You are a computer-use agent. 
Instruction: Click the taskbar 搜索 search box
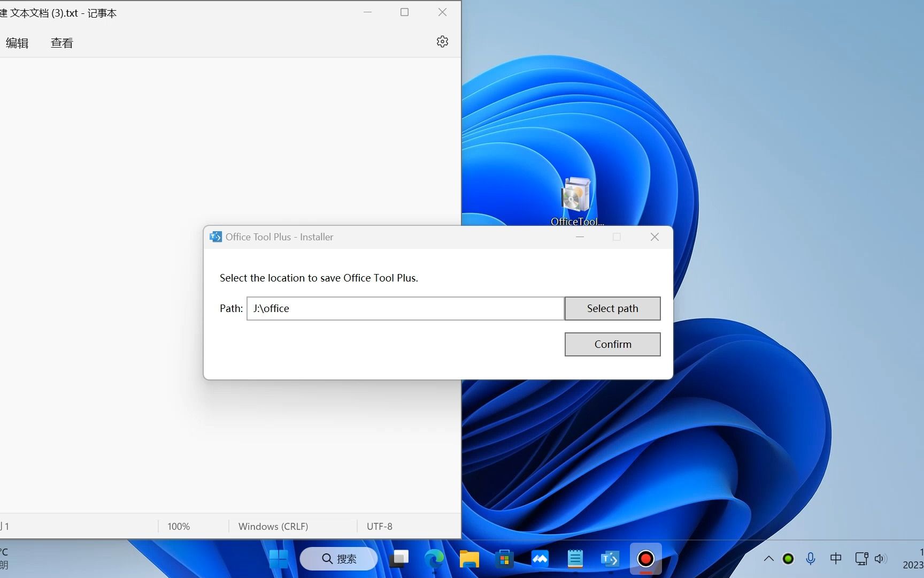(x=338, y=559)
